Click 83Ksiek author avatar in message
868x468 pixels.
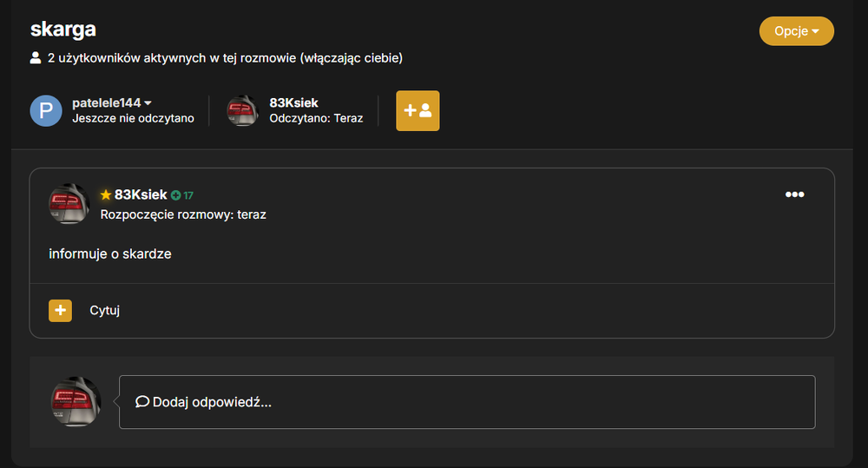69,204
